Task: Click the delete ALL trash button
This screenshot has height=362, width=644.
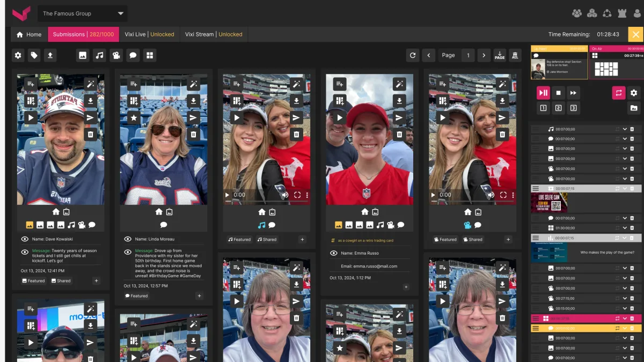Action: pyautogui.click(x=515, y=55)
